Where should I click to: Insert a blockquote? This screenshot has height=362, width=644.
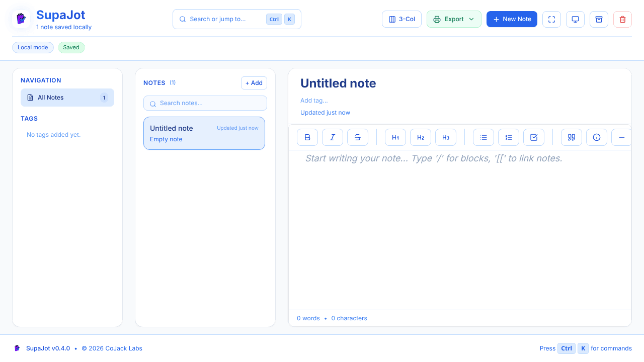click(572, 137)
